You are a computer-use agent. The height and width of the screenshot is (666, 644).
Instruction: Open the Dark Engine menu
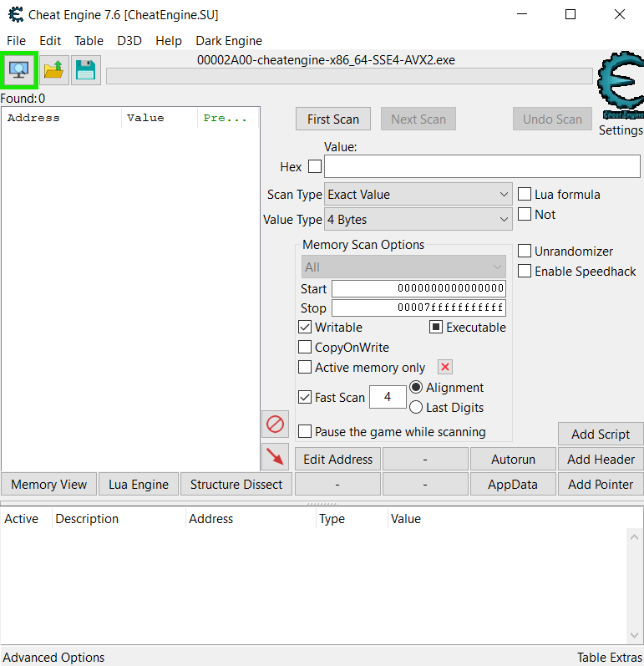click(229, 41)
